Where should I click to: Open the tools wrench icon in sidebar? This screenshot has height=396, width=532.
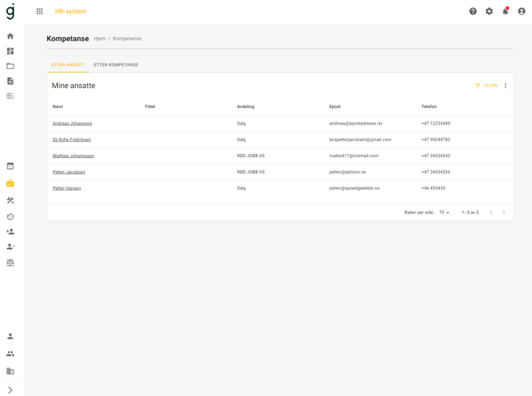10,200
